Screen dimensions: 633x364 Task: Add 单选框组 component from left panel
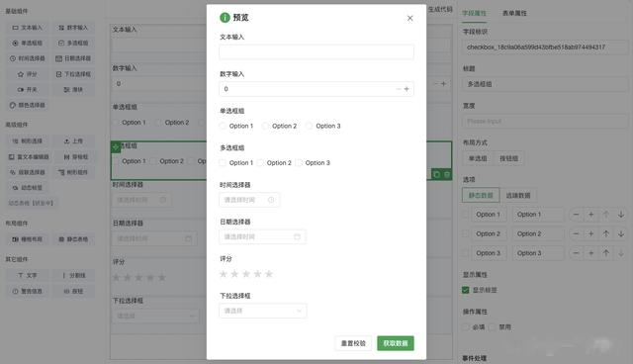click(x=27, y=43)
